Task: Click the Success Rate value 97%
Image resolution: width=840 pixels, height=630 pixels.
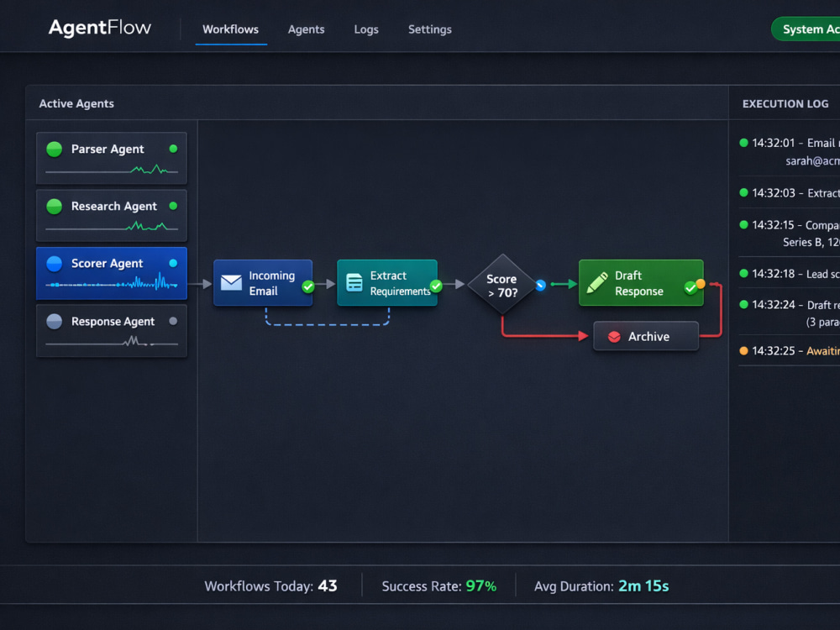Action: coord(481,586)
